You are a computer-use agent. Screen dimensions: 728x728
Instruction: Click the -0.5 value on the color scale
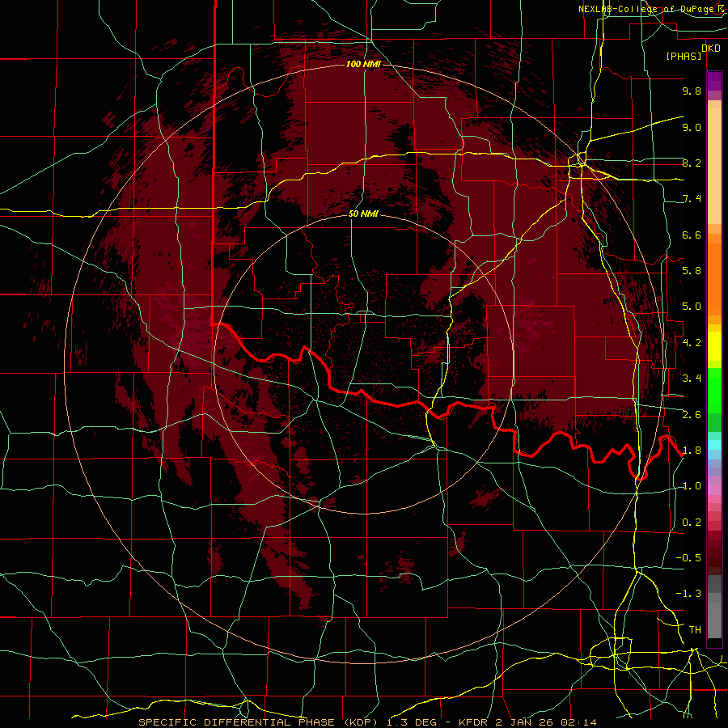688,558
